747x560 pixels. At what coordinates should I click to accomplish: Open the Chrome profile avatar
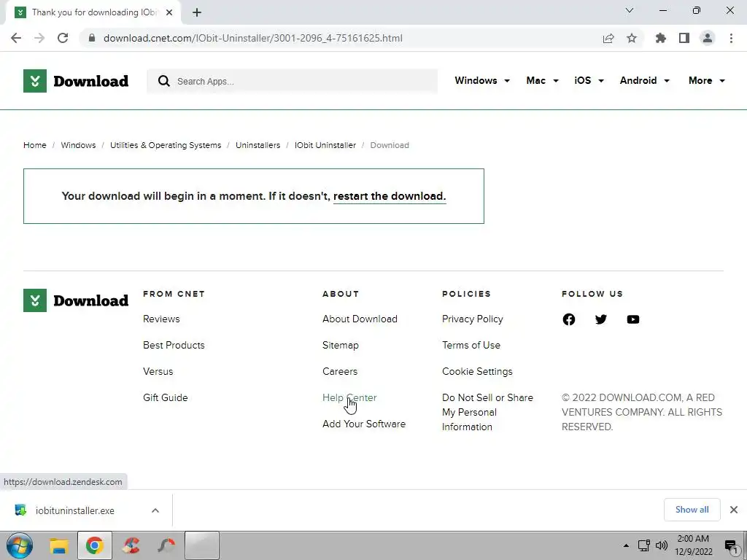(x=708, y=38)
